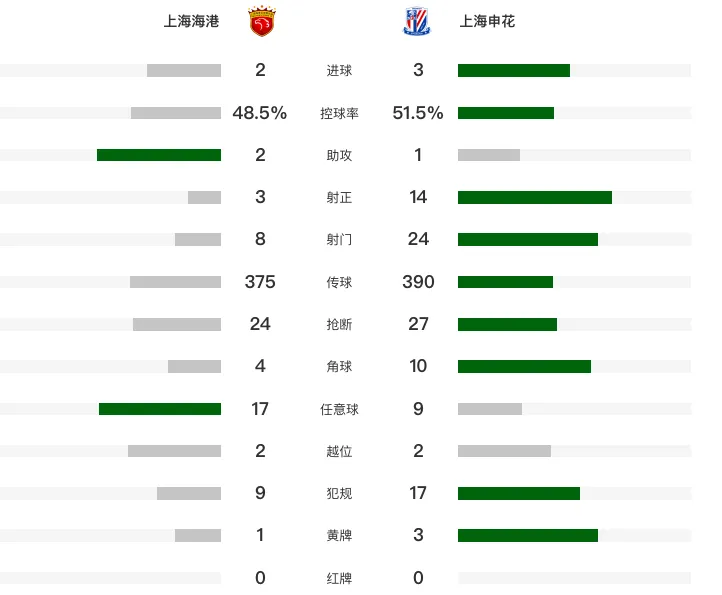Click the Shanghai Port red crest logo
Screen dimensions: 722x595
[262, 21]
